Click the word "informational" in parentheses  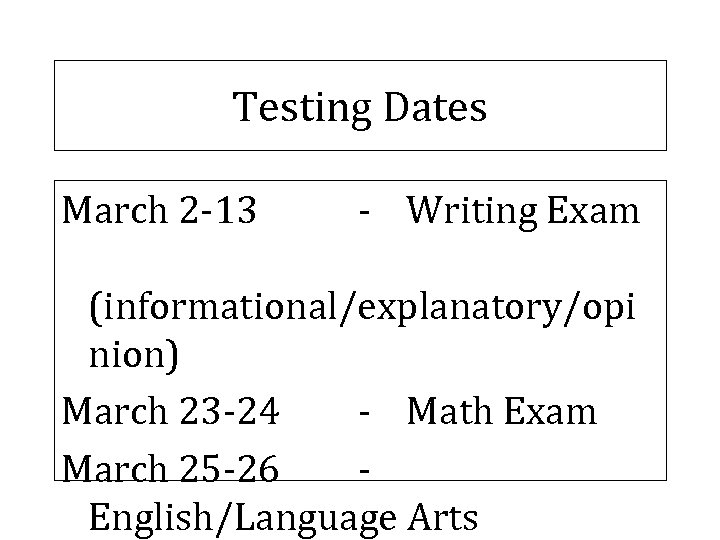213,312
